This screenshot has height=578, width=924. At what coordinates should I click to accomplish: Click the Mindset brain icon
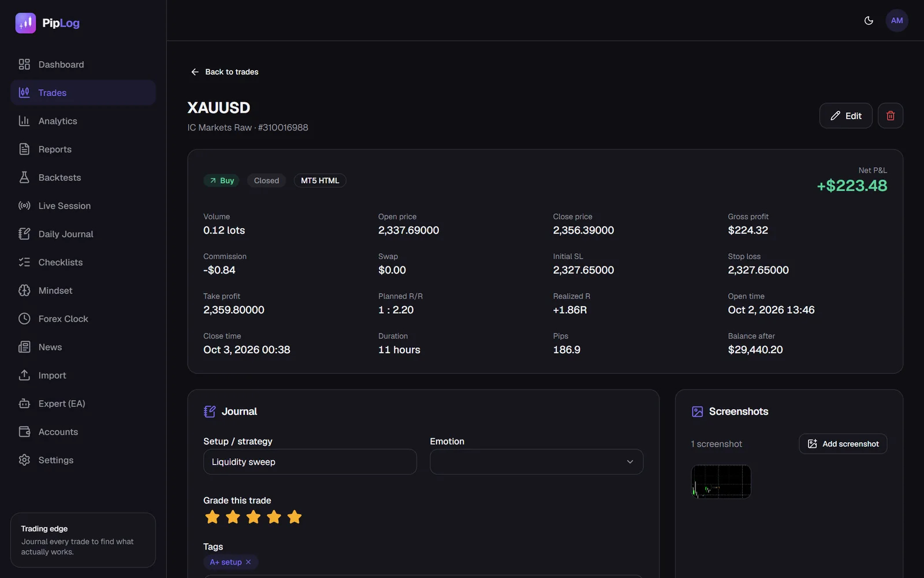pos(24,291)
